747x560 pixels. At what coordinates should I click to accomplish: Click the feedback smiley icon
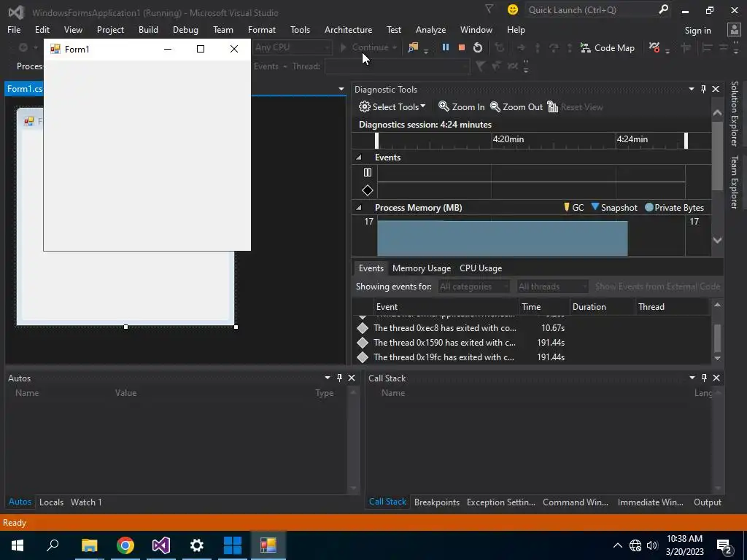click(x=513, y=9)
